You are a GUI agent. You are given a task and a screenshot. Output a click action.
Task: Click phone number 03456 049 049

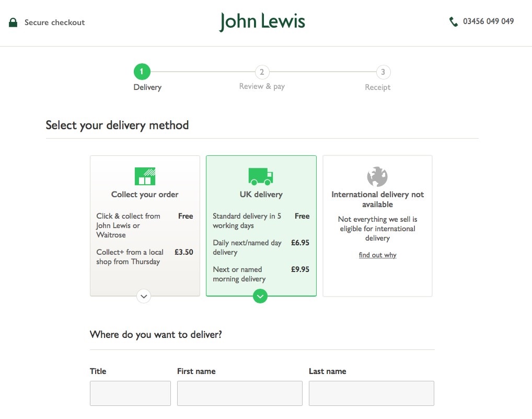[x=488, y=21]
